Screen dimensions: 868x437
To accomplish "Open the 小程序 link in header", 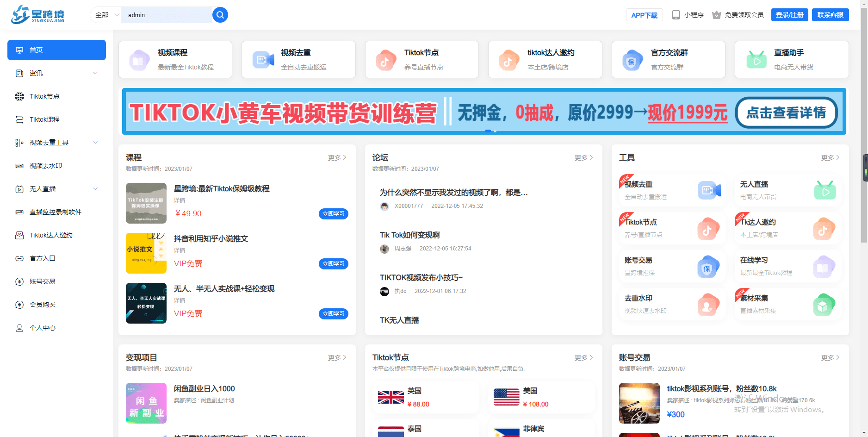I will coord(688,15).
